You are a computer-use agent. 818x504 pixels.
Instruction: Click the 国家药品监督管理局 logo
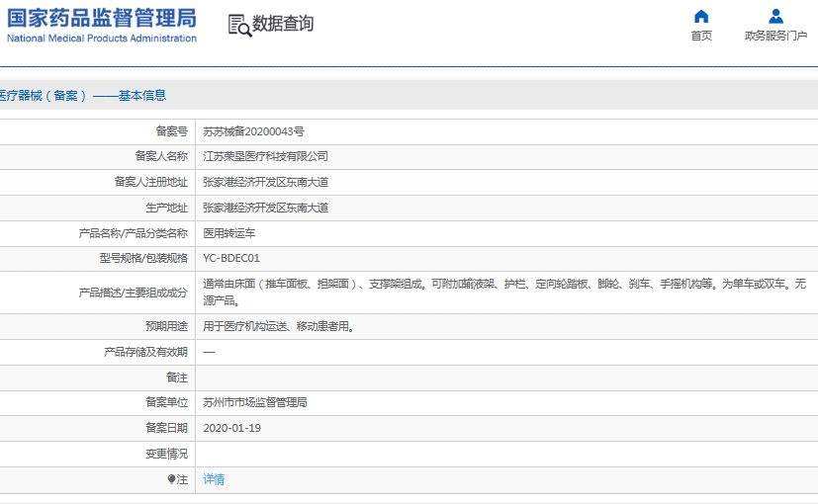point(102,18)
